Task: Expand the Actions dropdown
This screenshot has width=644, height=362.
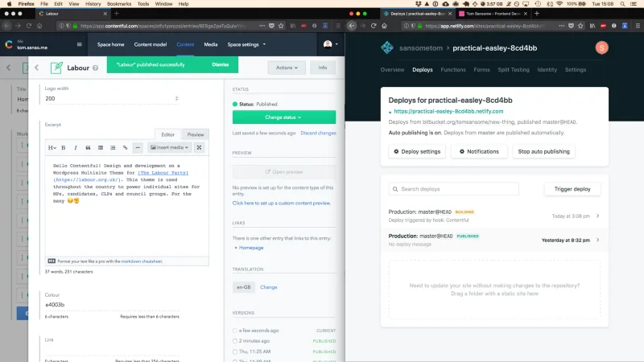Action: [x=287, y=68]
